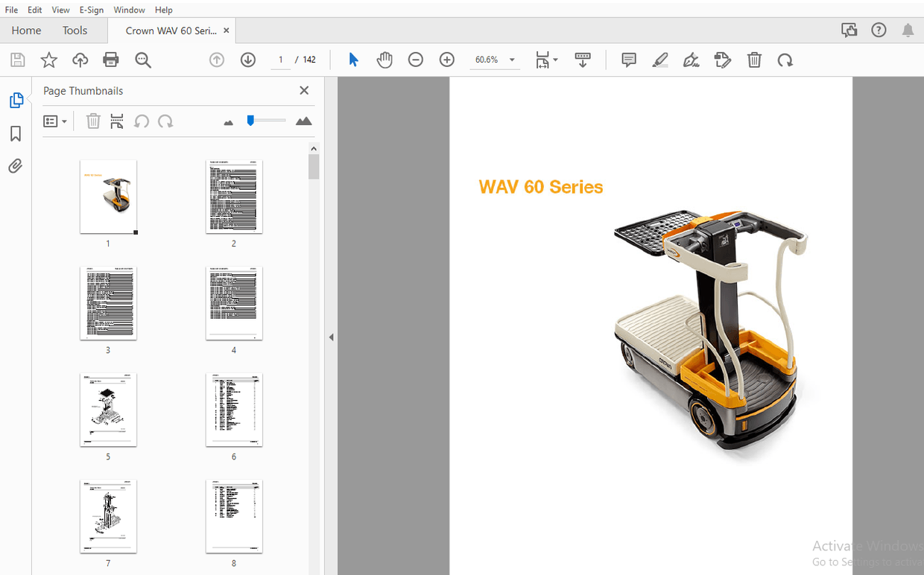Viewport: 924px width, 575px height.
Task: Rotate pages using the toolbar icon
Action: [x=785, y=60]
